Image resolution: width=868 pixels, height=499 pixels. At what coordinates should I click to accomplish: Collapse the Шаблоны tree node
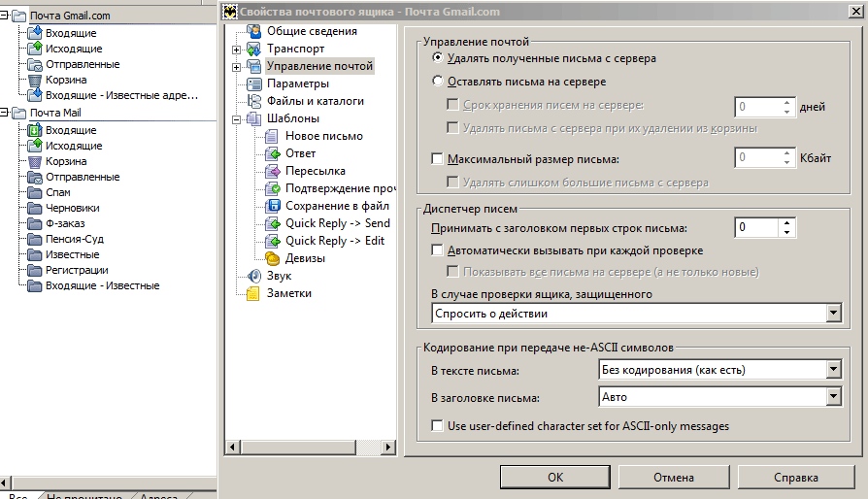[x=236, y=119]
